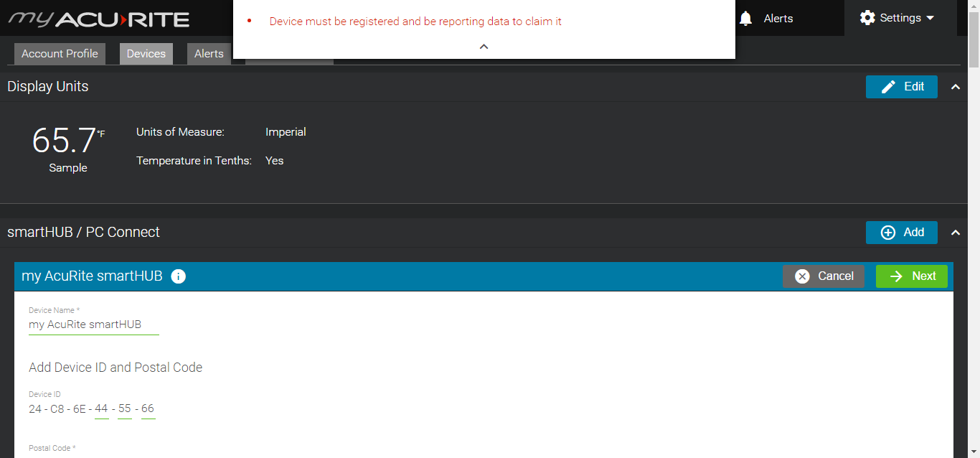Click the vertical page scrollbar thumb
Viewport: 980px width, 458px height.
974,39
